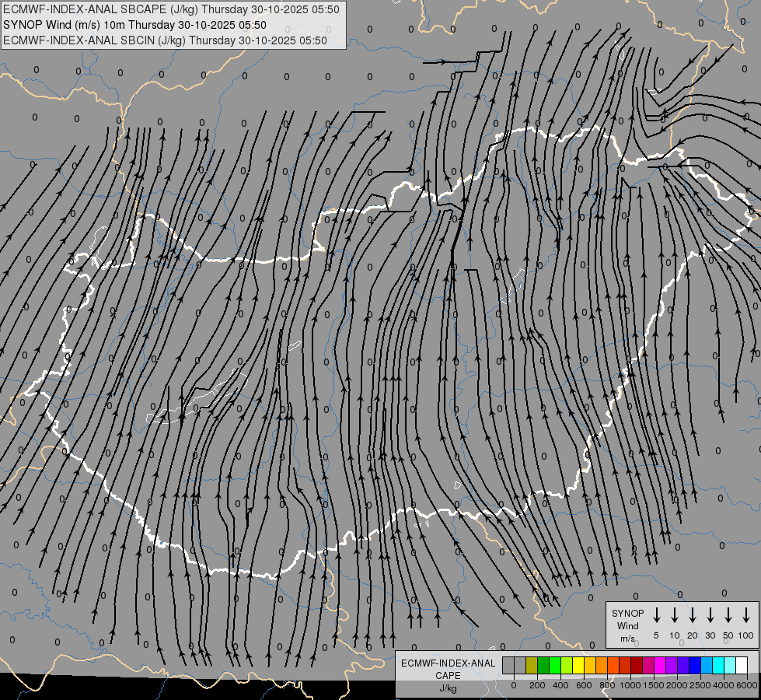Pick the bright magenta CAPE swatch
The width and height of the screenshot is (761, 700).
(660, 666)
